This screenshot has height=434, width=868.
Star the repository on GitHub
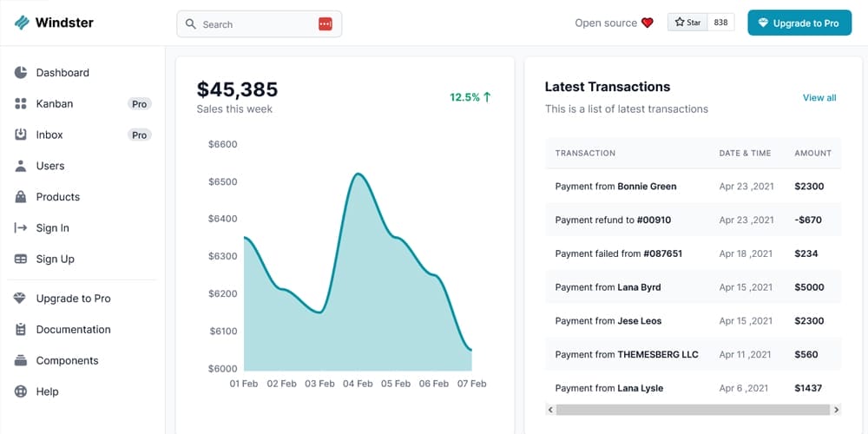pos(687,23)
